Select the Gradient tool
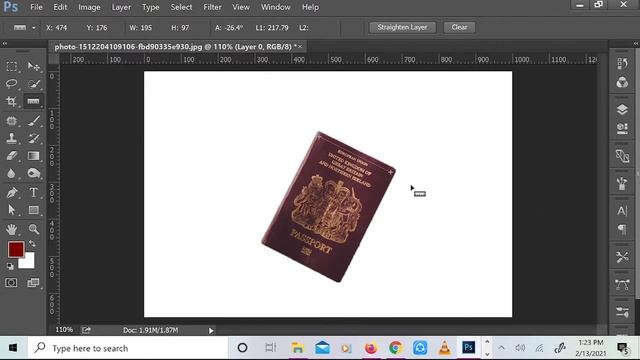The height and width of the screenshot is (360, 640). click(x=33, y=156)
